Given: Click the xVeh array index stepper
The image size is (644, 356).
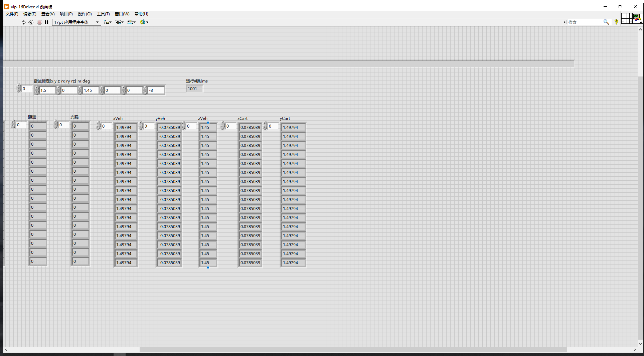Looking at the screenshot, I should pyautogui.click(x=98, y=126).
